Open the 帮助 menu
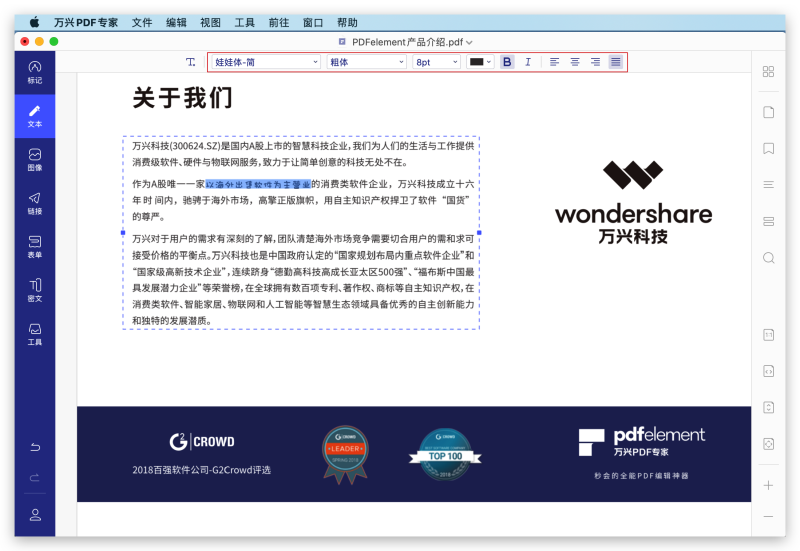The image size is (800, 551). tap(347, 22)
